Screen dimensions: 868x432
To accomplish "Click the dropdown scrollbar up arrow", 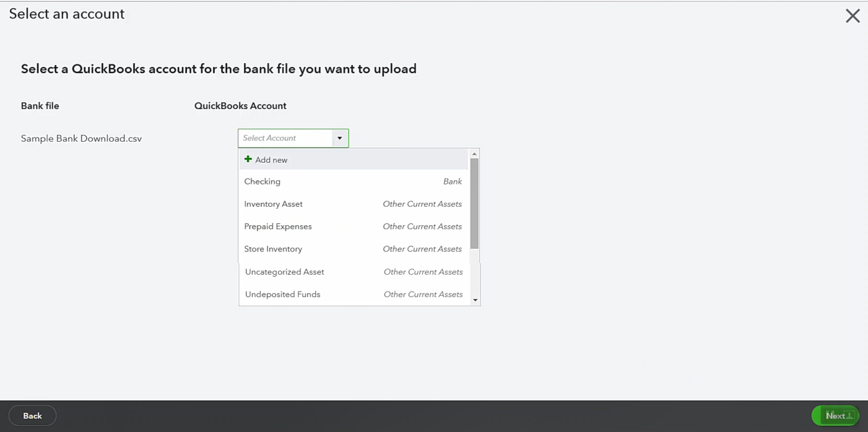I will point(474,153).
